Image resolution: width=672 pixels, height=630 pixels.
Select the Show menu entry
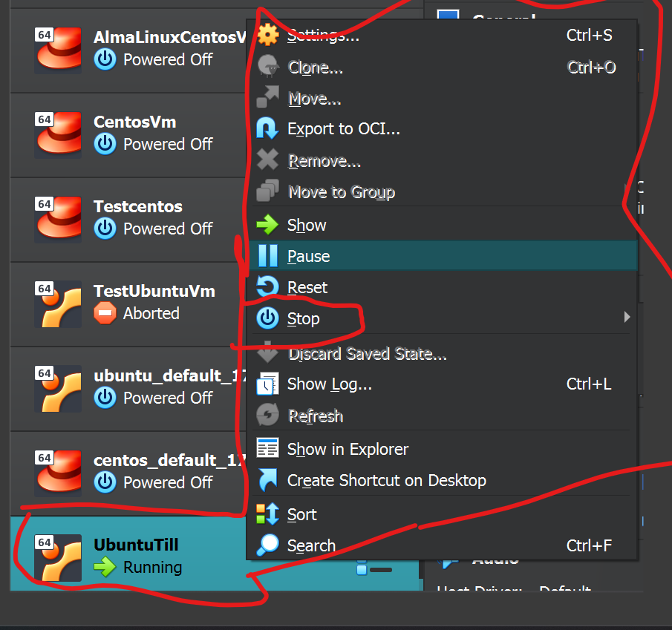coord(443,225)
